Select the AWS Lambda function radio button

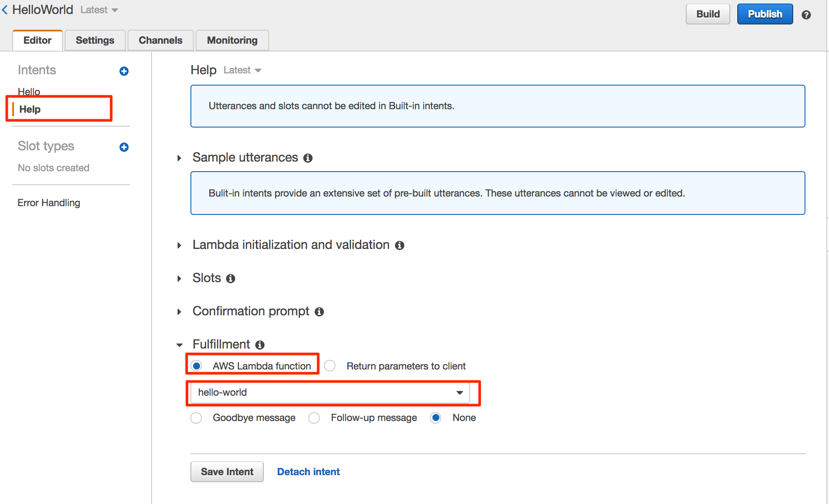[x=197, y=366]
